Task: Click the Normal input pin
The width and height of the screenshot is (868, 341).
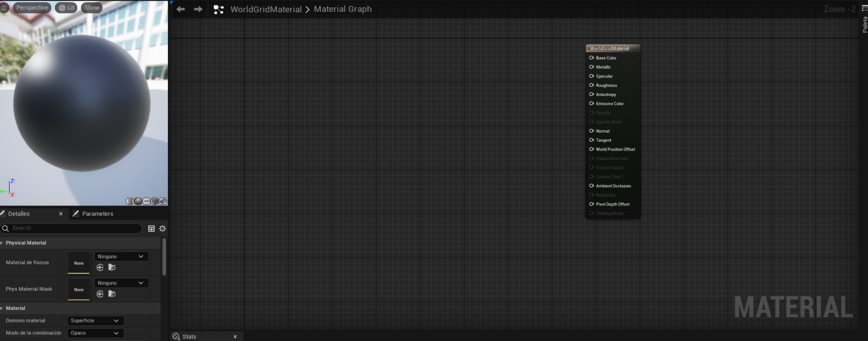Action: point(592,131)
